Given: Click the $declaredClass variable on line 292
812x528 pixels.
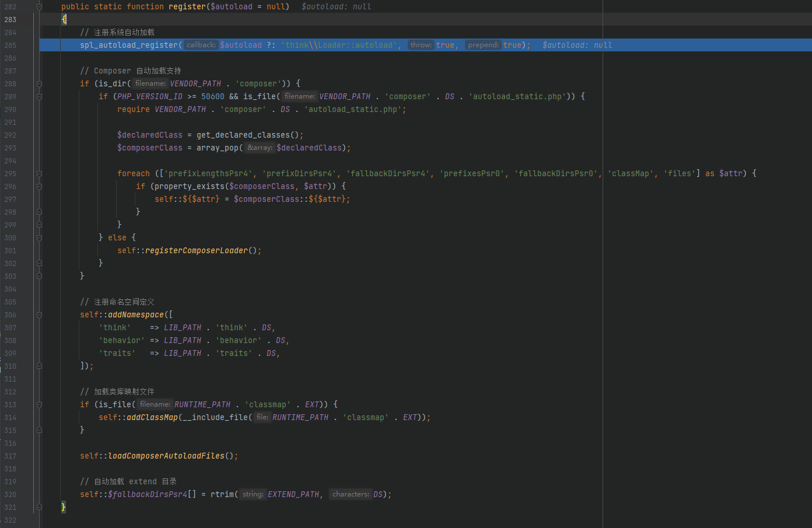Looking at the screenshot, I should click(x=150, y=135).
